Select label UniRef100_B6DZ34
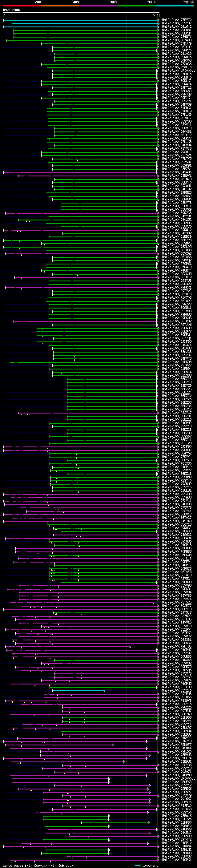 coord(177,406)
